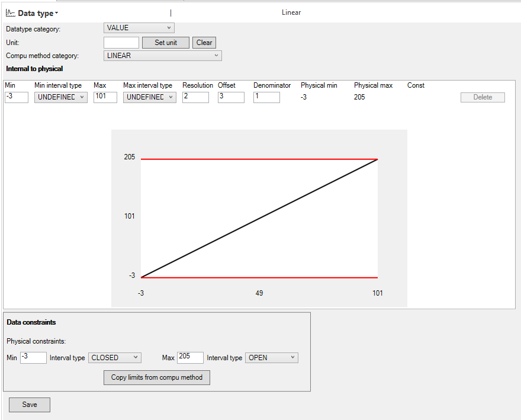Open the Data type dropdown menu
521x420 pixels.
(x=56, y=12)
